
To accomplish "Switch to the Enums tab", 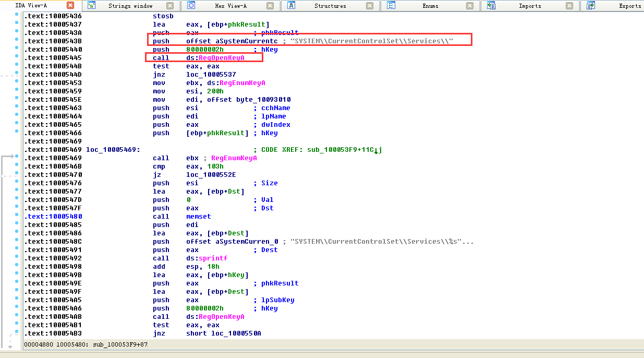I will pos(430,6).
